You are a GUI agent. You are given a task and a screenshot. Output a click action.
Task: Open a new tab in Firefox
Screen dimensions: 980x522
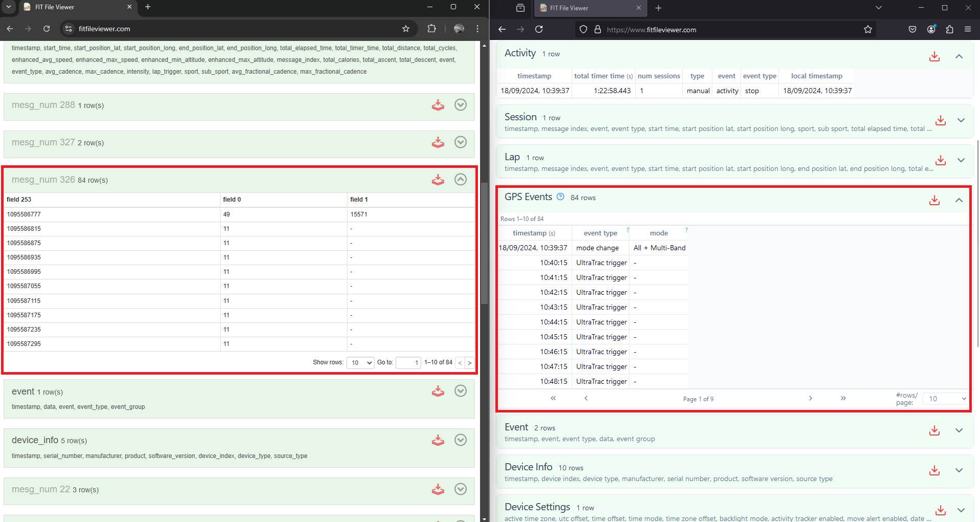658,8
